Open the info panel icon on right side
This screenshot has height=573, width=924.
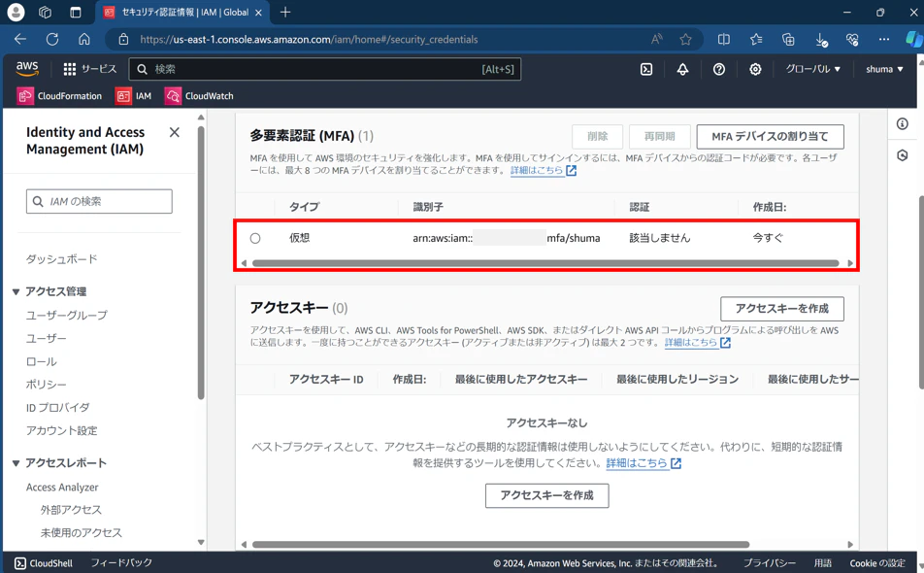(x=903, y=123)
